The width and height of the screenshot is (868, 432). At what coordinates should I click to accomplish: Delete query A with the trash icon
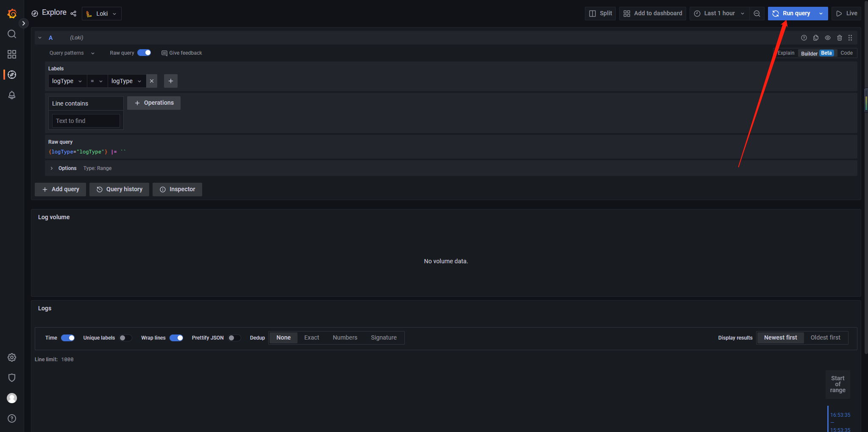click(840, 38)
